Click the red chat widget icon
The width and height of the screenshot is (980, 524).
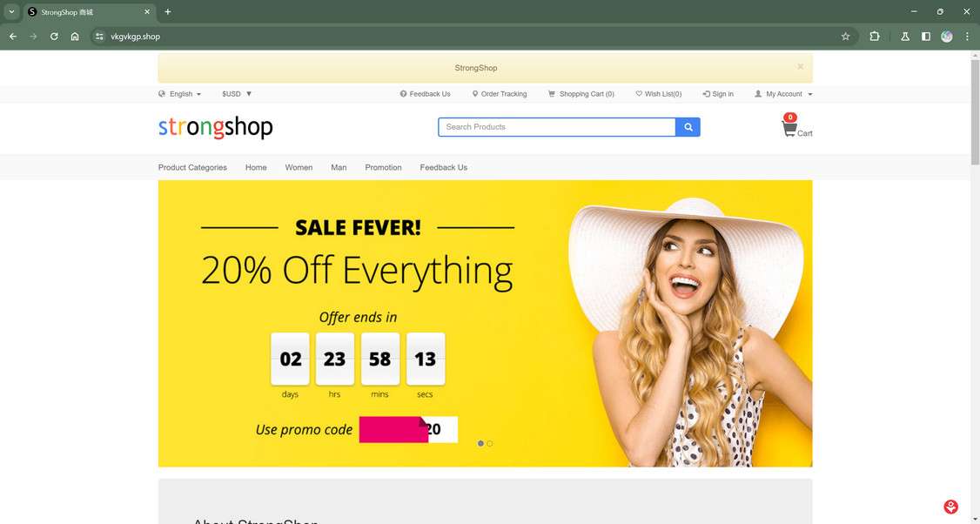950,507
